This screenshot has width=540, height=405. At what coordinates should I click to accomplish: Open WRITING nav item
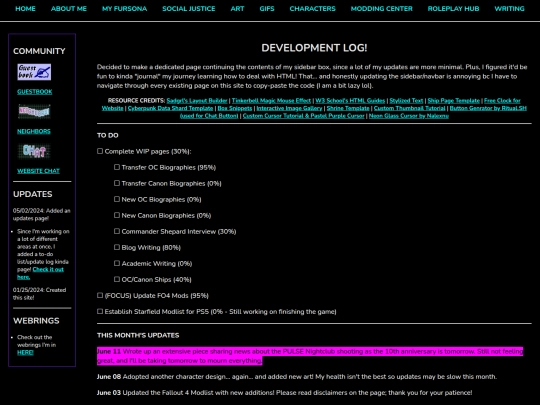(509, 9)
